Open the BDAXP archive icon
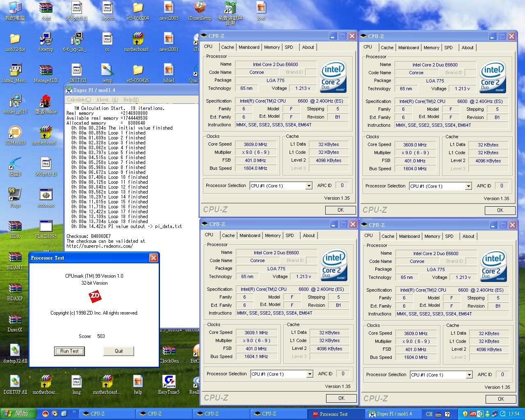Screen dimensions: 525x420 [15, 292]
